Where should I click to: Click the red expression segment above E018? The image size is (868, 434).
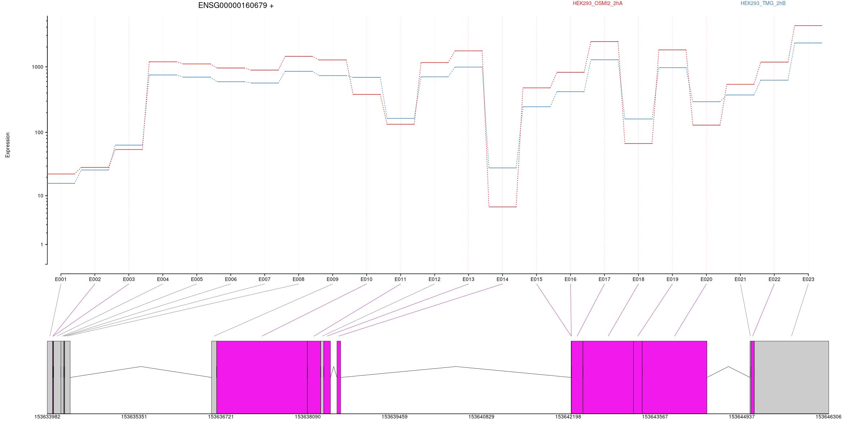pos(638,144)
